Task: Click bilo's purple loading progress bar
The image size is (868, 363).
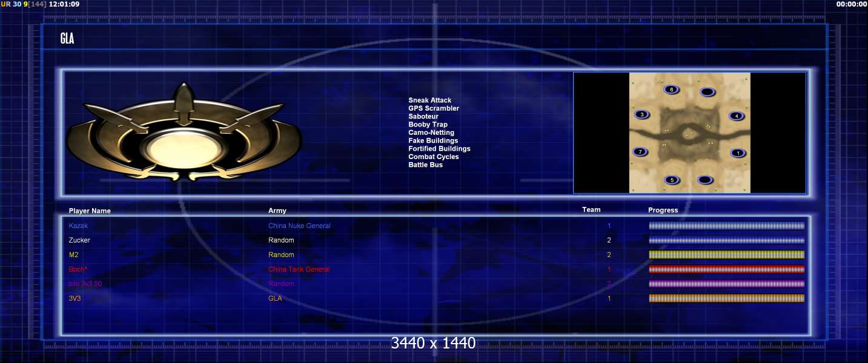Action: point(727,284)
